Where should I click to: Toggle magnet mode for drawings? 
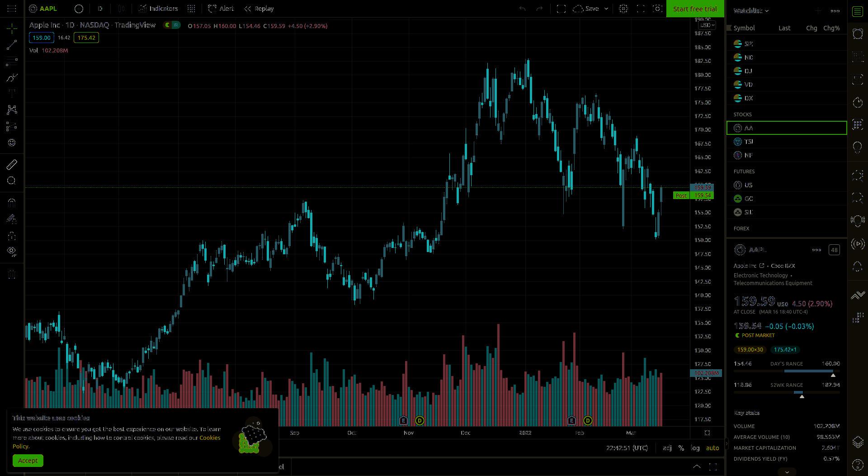click(12, 203)
